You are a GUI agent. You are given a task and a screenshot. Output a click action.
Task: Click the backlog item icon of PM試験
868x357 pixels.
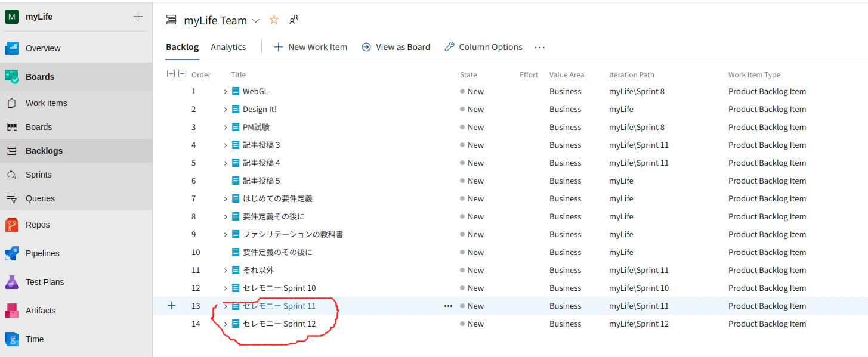click(x=236, y=128)
